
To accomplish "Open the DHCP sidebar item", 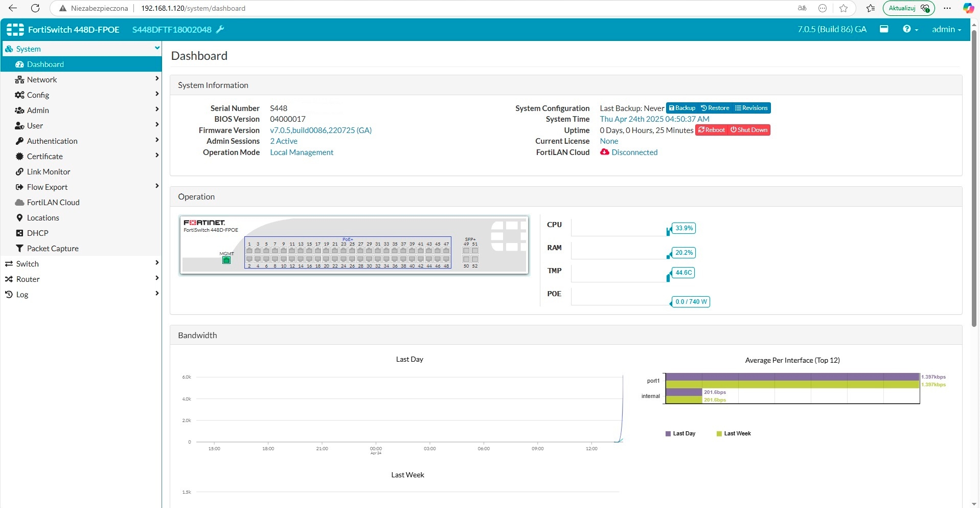I will 38,233.
